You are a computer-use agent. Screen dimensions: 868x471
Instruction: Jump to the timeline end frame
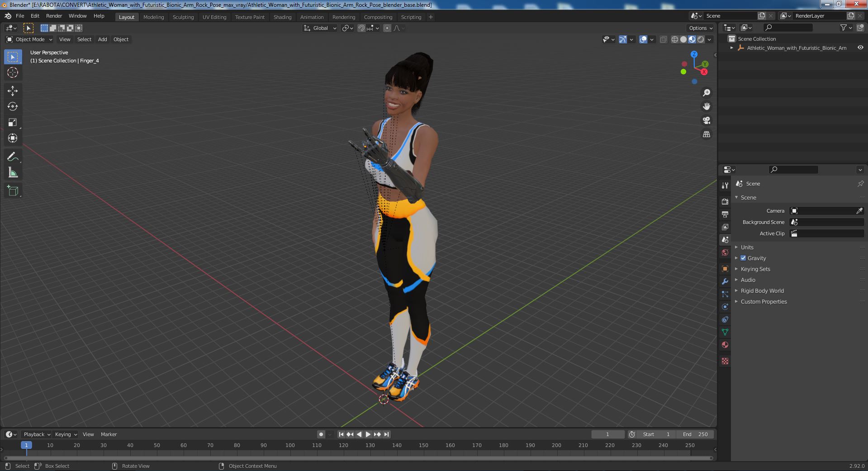coord(386,434)
